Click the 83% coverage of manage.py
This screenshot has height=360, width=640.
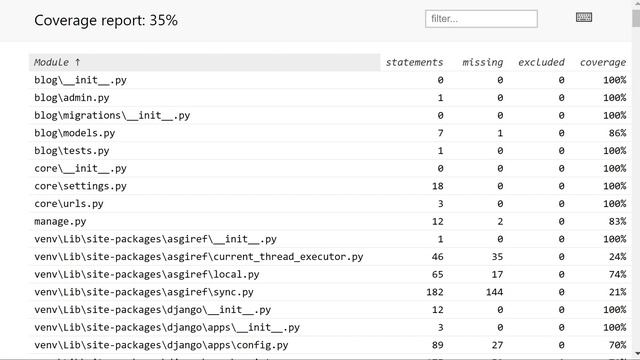pyautogui.click(x=617, y=221)
